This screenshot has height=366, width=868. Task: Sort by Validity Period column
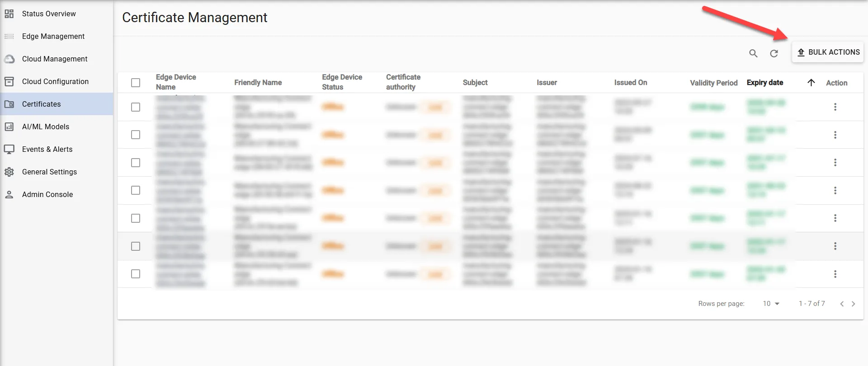(714, 83)
